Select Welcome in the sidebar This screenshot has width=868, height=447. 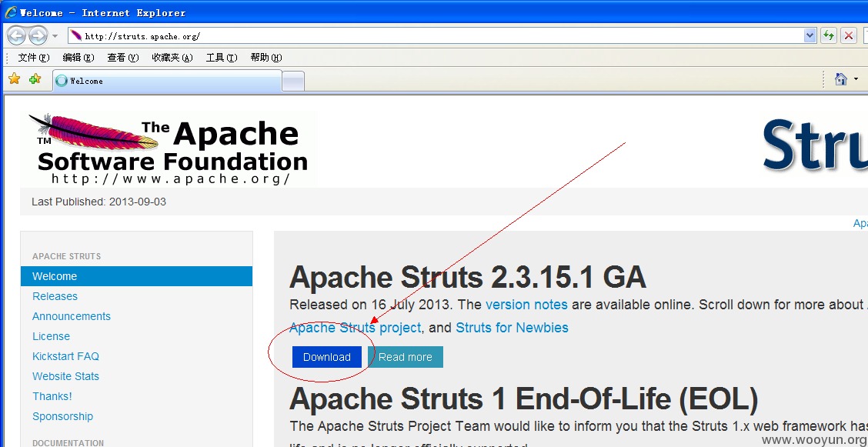tap(136, 276)
